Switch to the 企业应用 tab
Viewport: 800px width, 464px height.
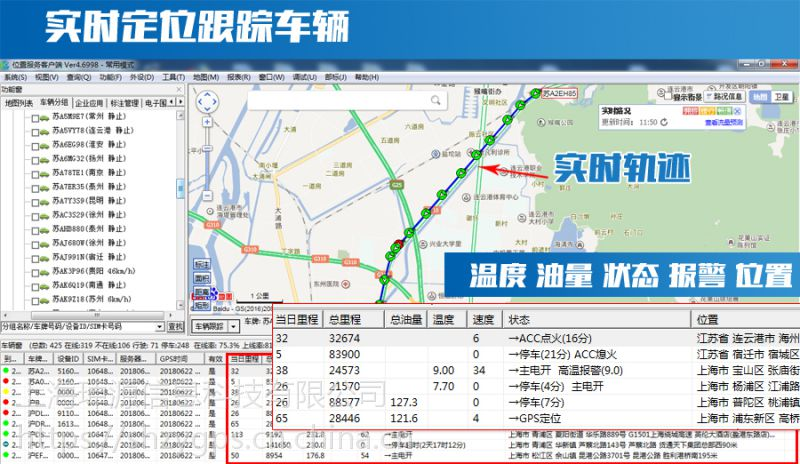click(89, 102)
